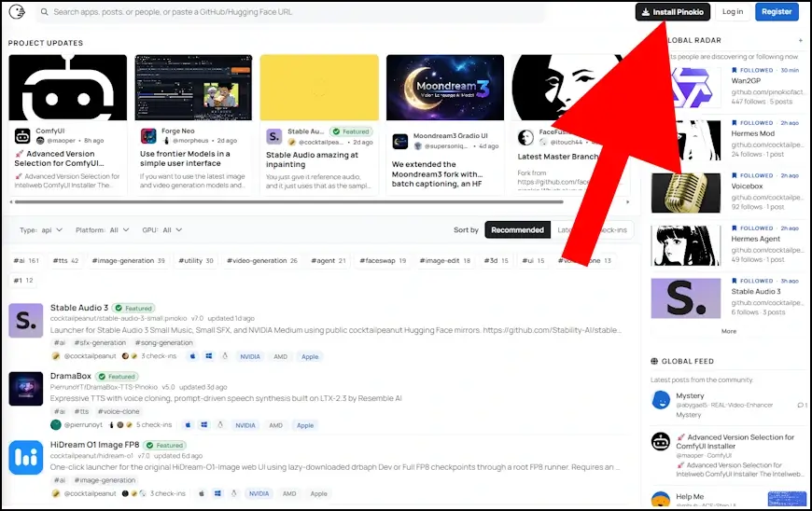The height and width of the screenshot is (511, 812).
Task: Click the Stable Audio S. icon in updates
Action: point(274,136)
